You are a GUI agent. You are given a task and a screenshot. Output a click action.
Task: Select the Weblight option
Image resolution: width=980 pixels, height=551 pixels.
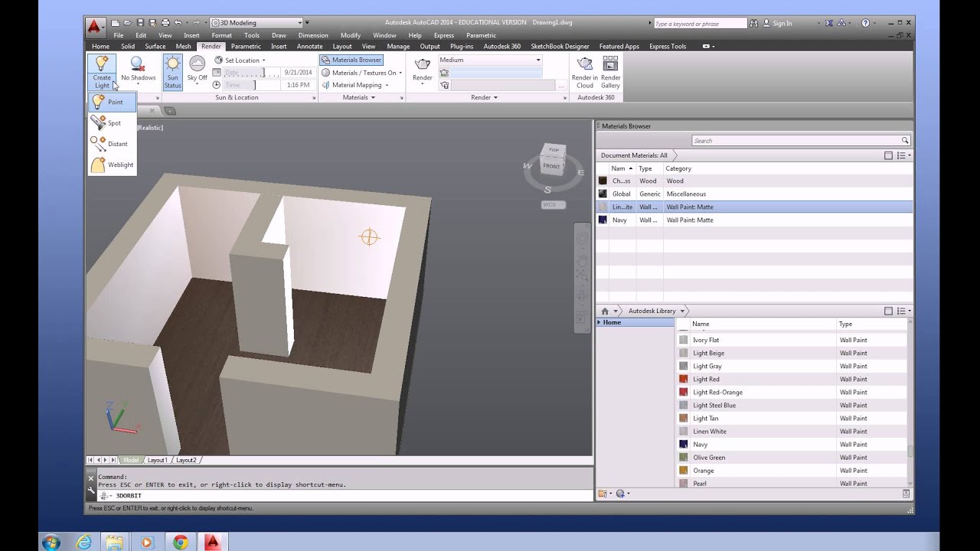(x=112, y=165)
